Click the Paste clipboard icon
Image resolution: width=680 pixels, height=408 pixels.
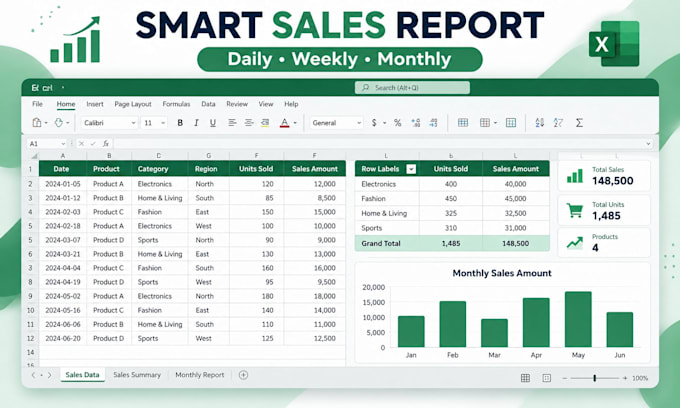click(37, 123)
